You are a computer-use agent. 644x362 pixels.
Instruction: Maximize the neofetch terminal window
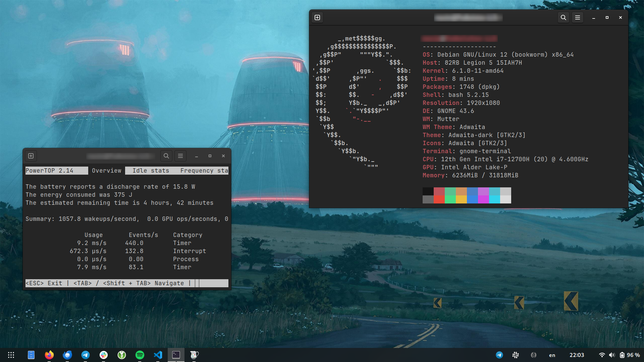607,17
